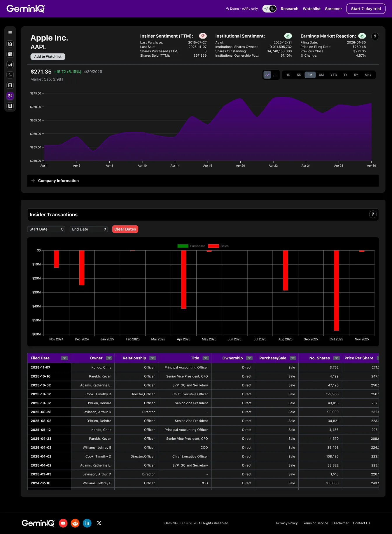Viewport: 392px width, 534px height.
Task: Filter the Title column
Action: click(x=206, y=358)
